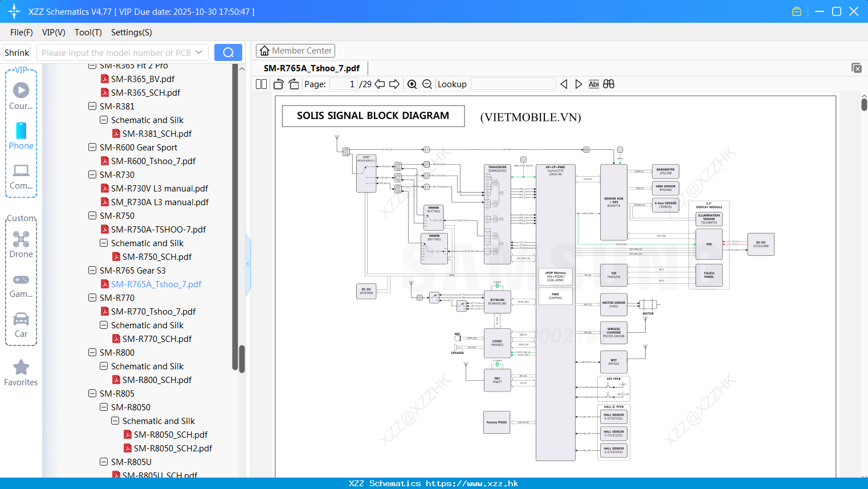Image resolution: width=868 pixels, height=489 pixels.
Task: Open the Favorites star icon
Action: coord(21,367)
